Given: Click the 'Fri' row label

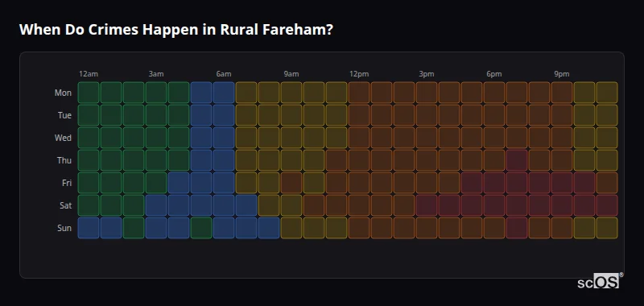Looking at the screenshot, I should click(x=67, y=183).
